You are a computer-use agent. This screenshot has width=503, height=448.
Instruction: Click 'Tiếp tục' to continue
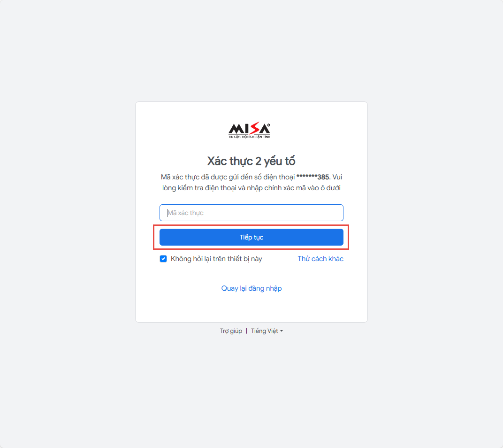click(251, 237)
